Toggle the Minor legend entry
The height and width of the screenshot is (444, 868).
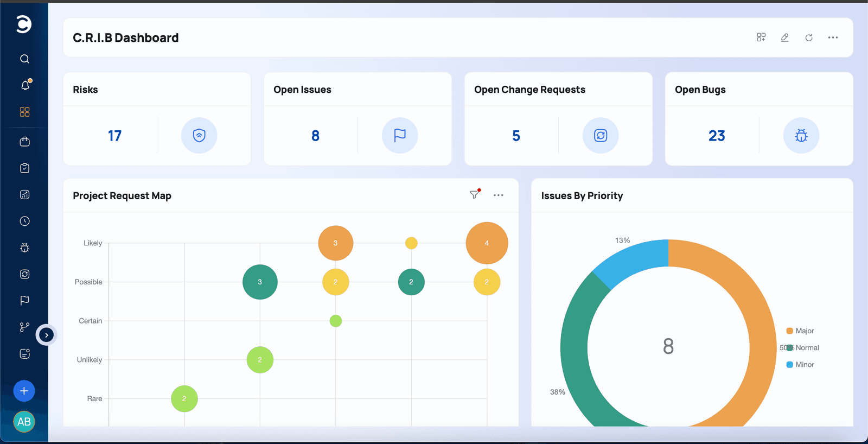pyautogui.click(x=800, y=364)
